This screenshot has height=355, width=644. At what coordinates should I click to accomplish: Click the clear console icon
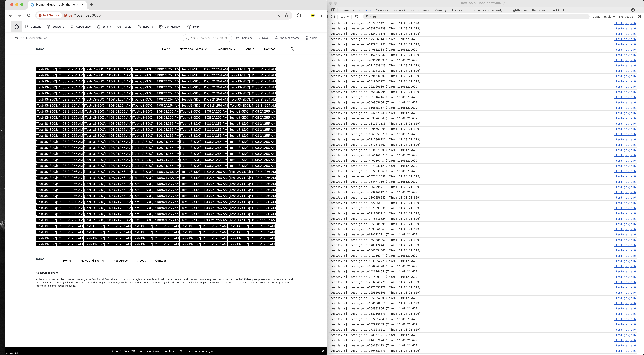tap(333, 17)
